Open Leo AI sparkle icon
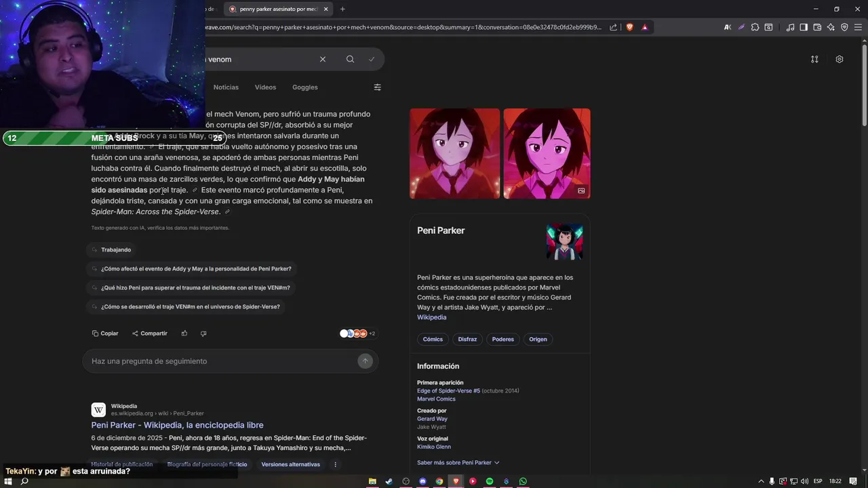Image resolution: width=868 pixels, height=488 pixels. coord(831,27)
